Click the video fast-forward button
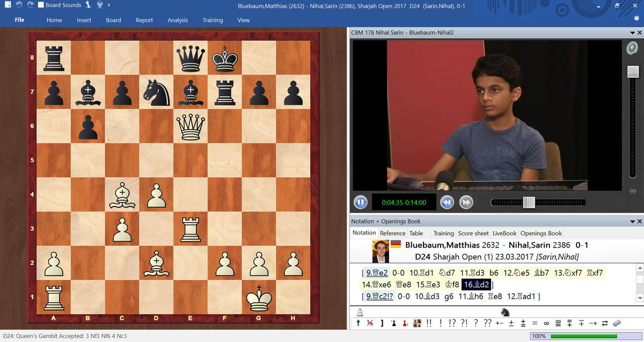 click(x=466, y=202)
